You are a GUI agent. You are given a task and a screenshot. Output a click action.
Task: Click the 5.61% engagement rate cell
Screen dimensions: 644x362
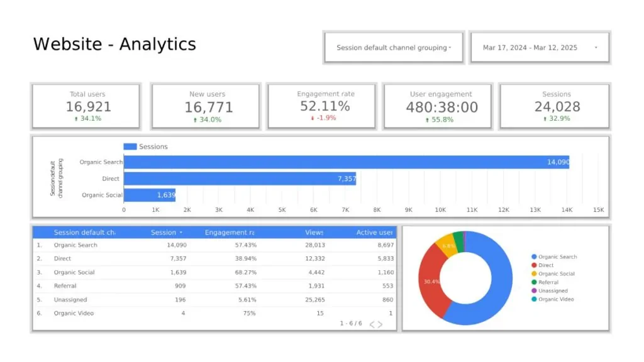247,300
